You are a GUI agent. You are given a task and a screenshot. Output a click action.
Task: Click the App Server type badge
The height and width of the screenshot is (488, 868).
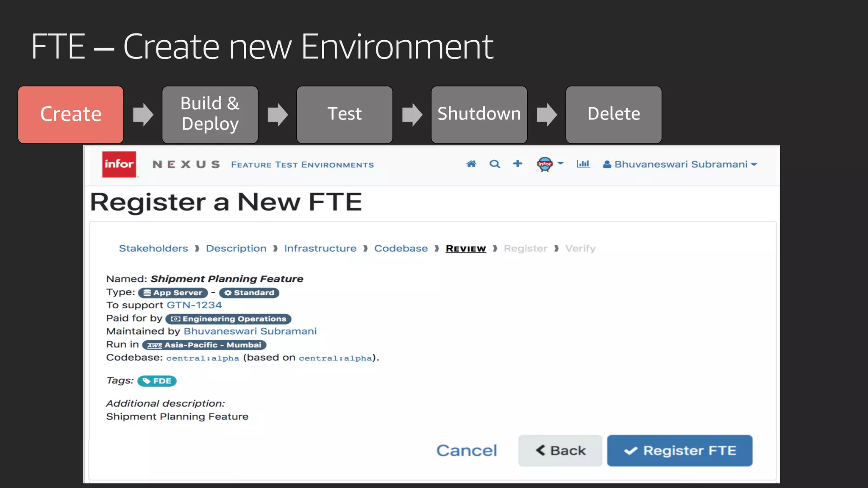(x=173, y=293)
